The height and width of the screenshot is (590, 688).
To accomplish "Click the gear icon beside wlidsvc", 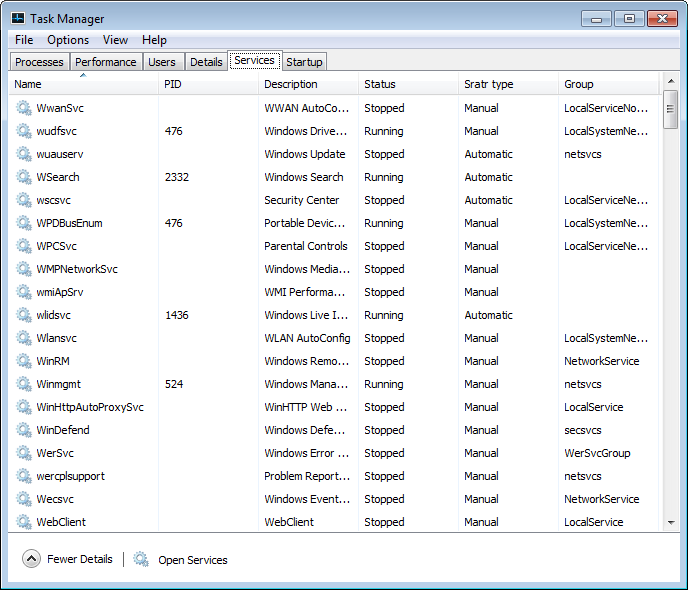I will (24, 315).
